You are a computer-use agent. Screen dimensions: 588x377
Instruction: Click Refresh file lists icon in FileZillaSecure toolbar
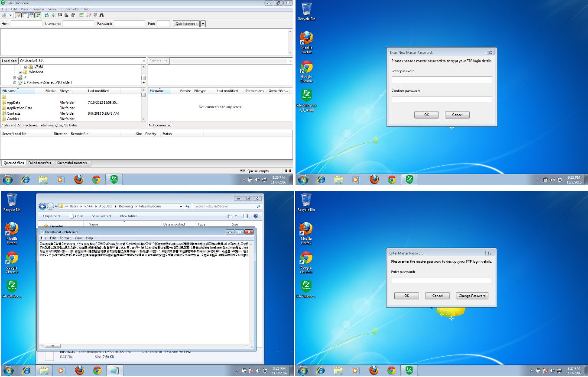(46, 15)
